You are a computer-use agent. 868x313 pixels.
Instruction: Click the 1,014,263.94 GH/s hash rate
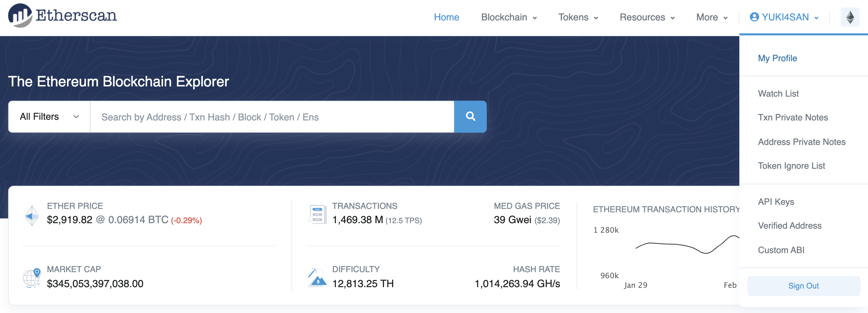point(517,283)
